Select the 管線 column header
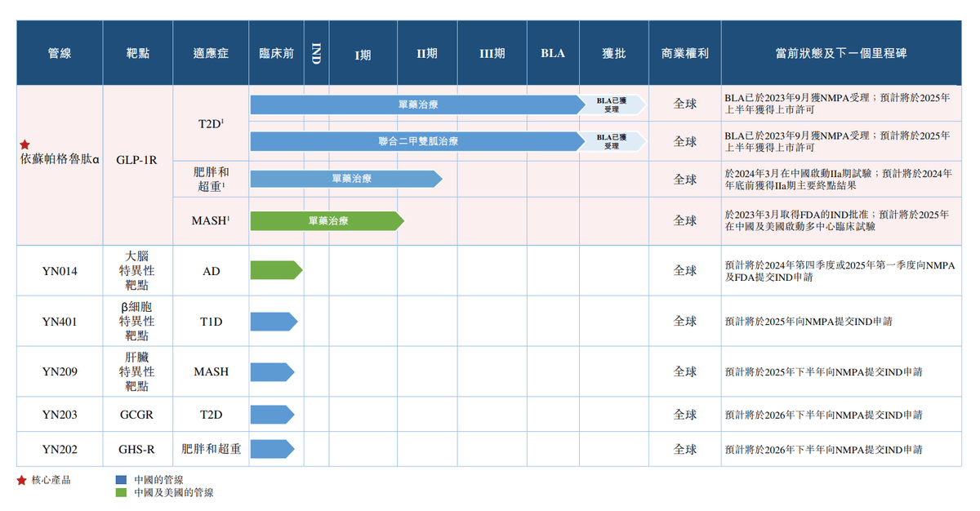The width and height of the screenshot is (980, 511). coord(60,53)
